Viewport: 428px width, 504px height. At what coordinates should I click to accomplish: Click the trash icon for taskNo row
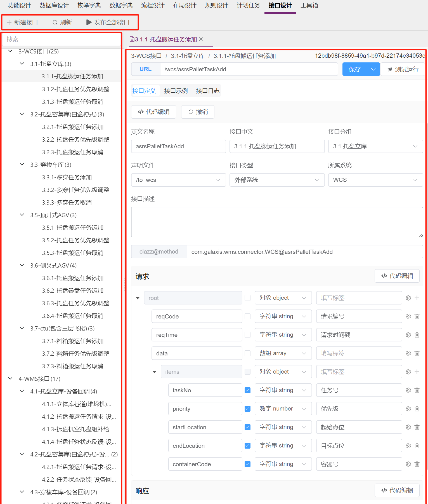pos(417,390)
